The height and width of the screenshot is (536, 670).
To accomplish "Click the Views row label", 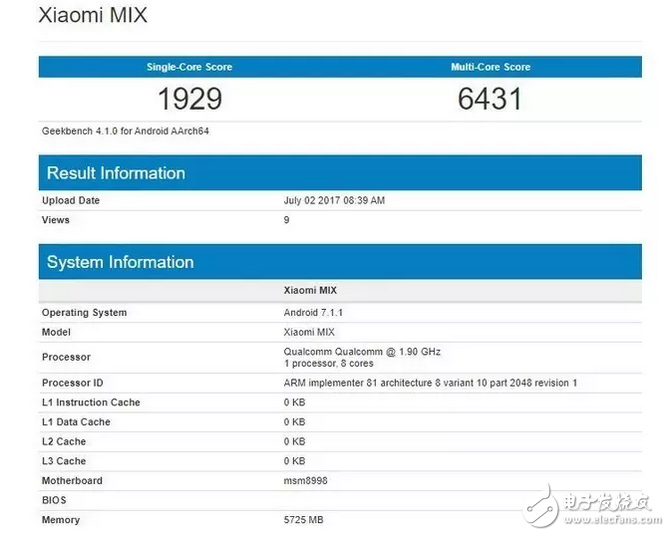I will (56, 220).
